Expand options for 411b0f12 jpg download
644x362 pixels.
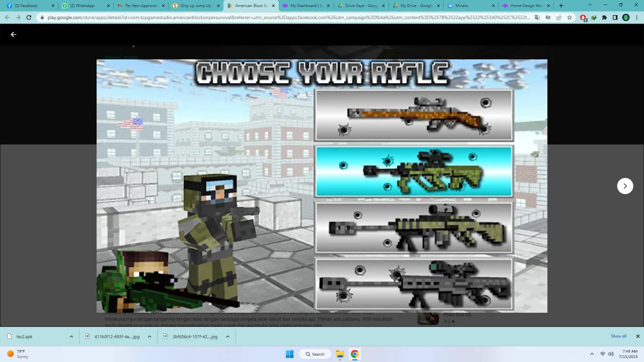149,336
